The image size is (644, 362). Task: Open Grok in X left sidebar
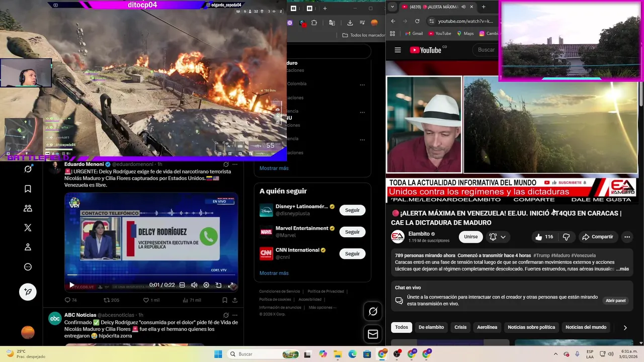click(x=28, y=169)
